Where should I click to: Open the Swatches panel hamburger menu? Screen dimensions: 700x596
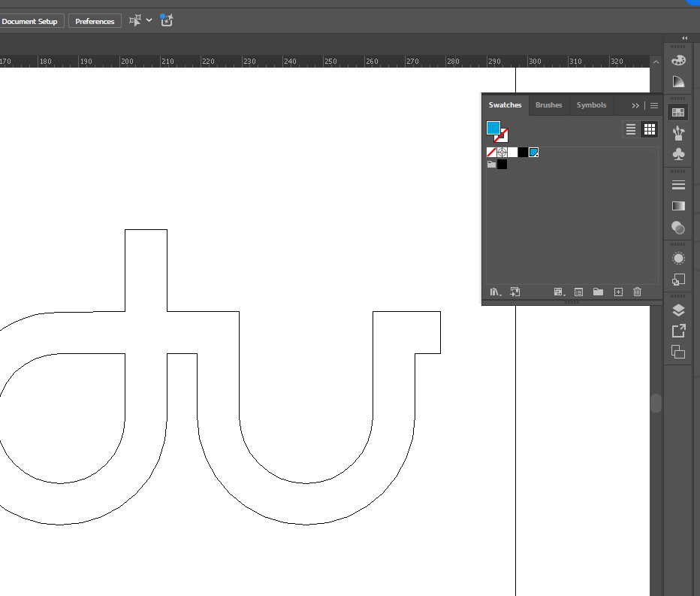[654, 105]
